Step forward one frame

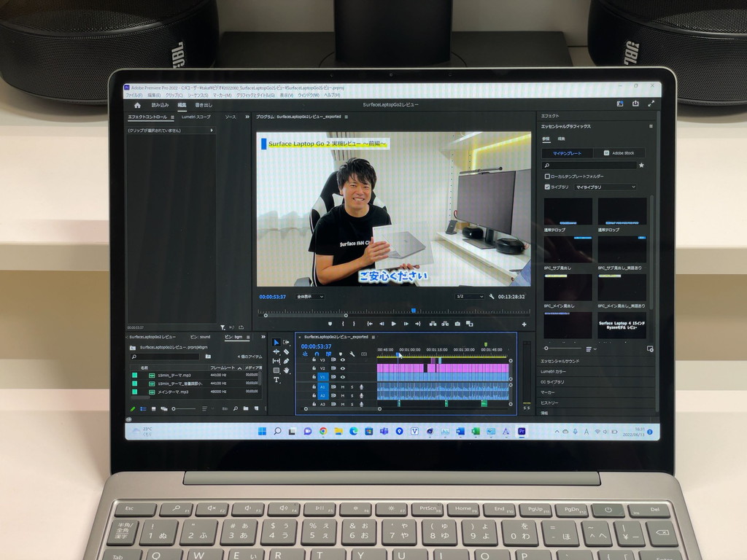click(x=406, y=324)
